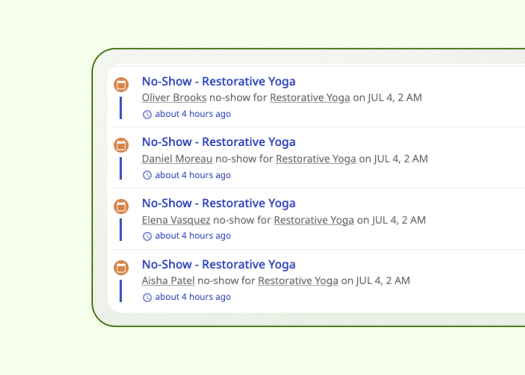Click the orange calendar icon beside Aisha Patel entry
Viewport: 525px width, 375px height.
[x=121, y=268]
